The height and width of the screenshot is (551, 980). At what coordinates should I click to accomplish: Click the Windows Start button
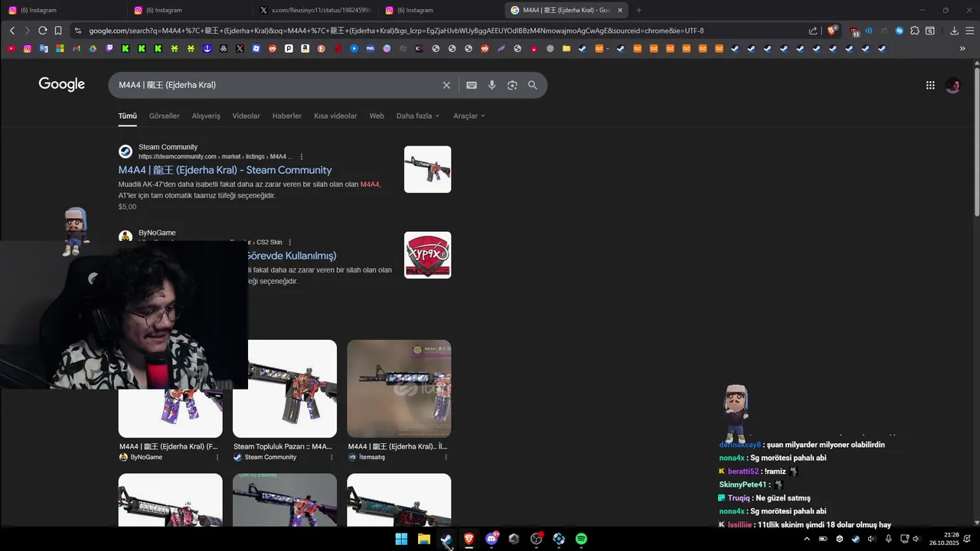[x=401, y=539]
